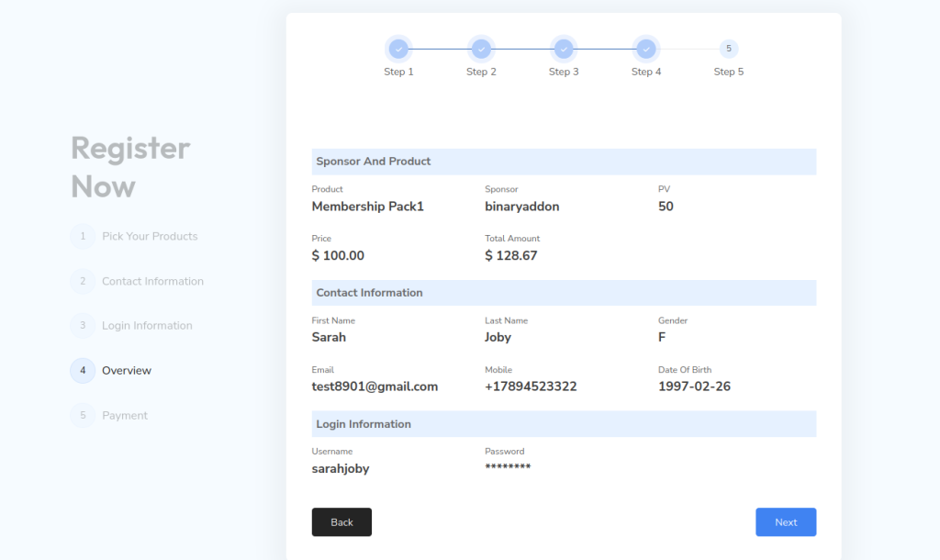
Task: Select sidebar number 5 circle badge
Action: pyautogui.click(x=83, y=416)
